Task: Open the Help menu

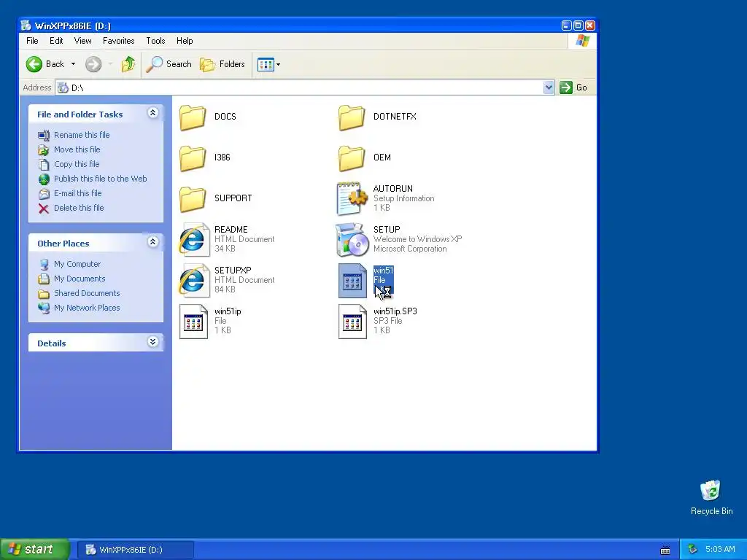Action: (185, 41)
